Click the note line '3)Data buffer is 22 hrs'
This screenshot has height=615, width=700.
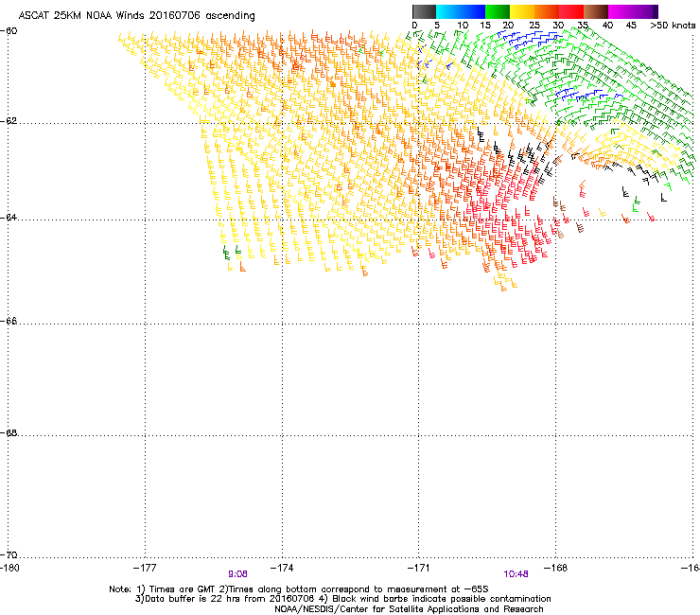click(x=342, y=599)
